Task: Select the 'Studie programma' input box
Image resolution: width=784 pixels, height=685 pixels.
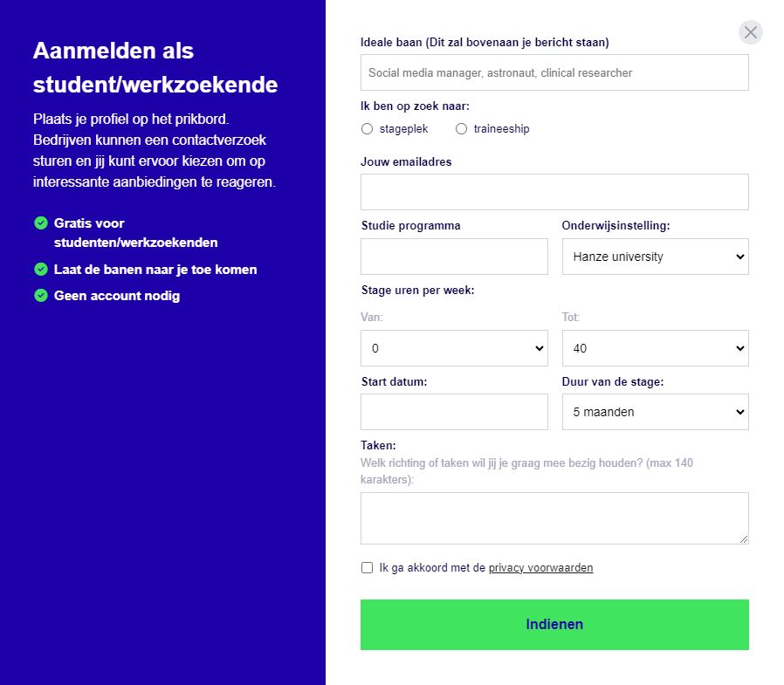Action: coord(454,257)
